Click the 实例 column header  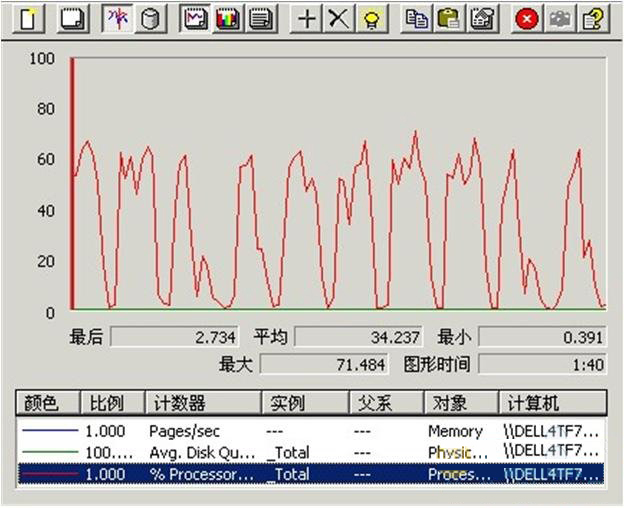tap(305, 403)
